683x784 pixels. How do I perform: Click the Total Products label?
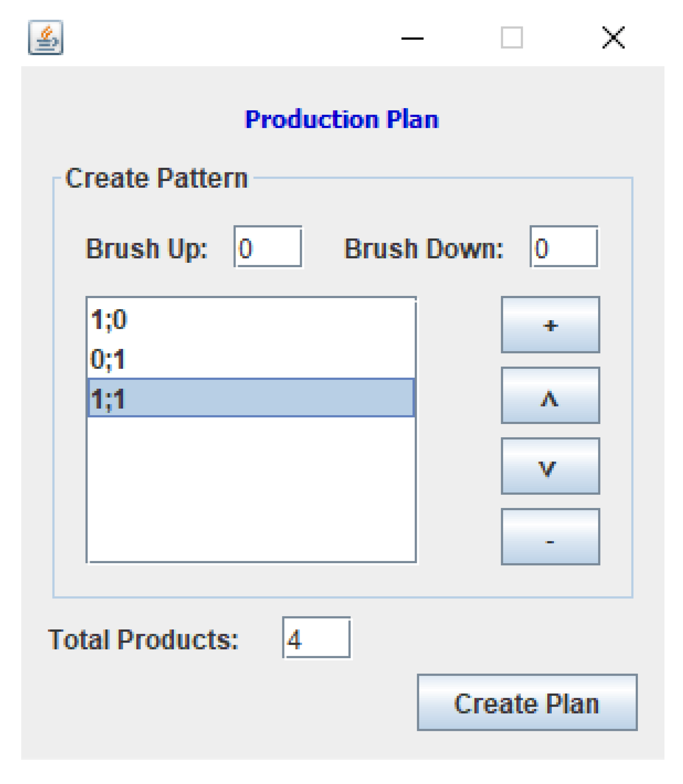(x=143, y=639)
